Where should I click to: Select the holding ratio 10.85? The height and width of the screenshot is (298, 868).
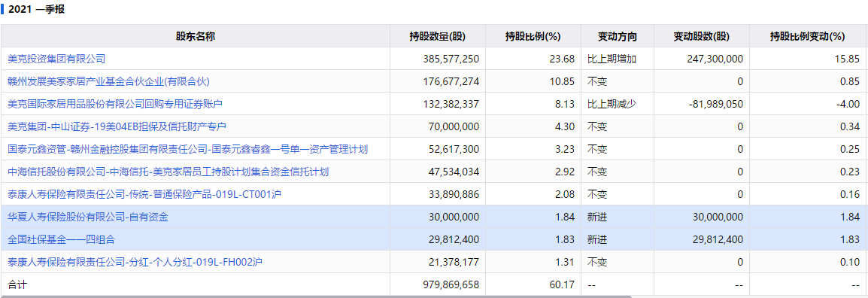[563, 81]
